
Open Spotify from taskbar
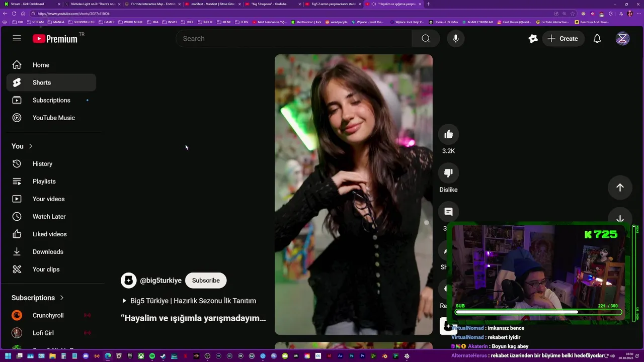pyautogui.click(x=152, y=356)
